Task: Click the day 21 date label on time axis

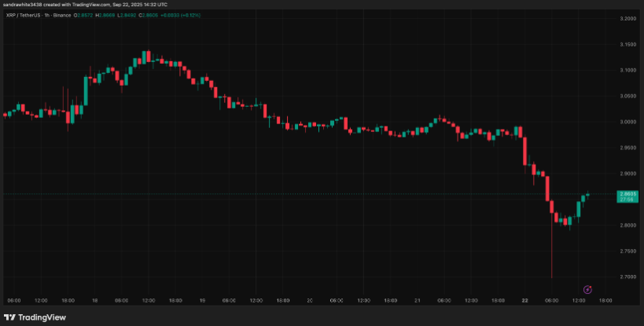Action: pyautogui.click(x=418, y=301)
